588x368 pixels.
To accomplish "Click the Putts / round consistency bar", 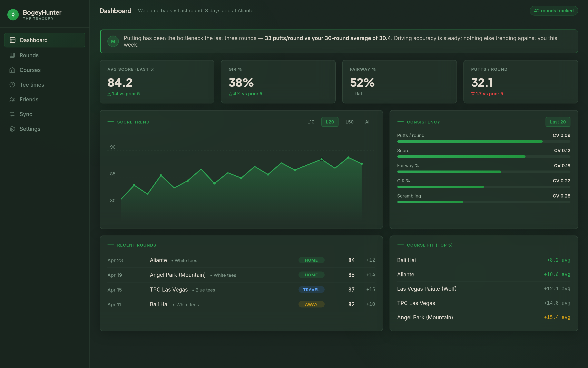I will tap(483, 141).
